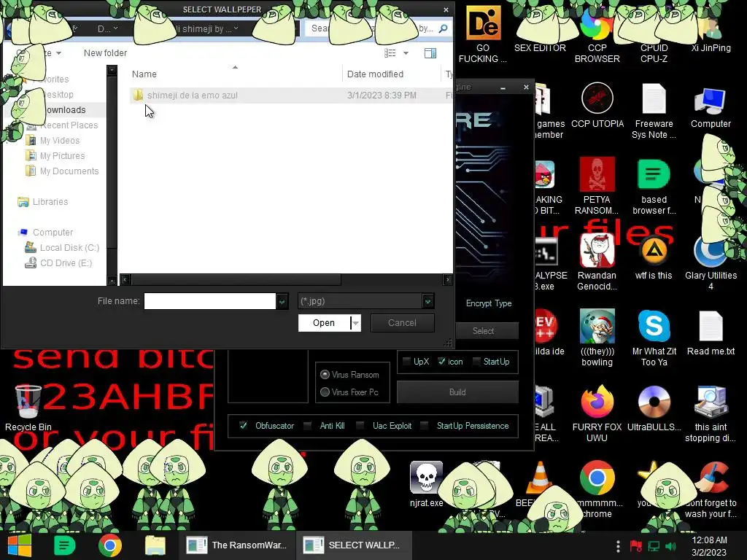This screenshot has width=747, height=560.
Task: Open the split arrow on Open button
Action: coord(355,323)
